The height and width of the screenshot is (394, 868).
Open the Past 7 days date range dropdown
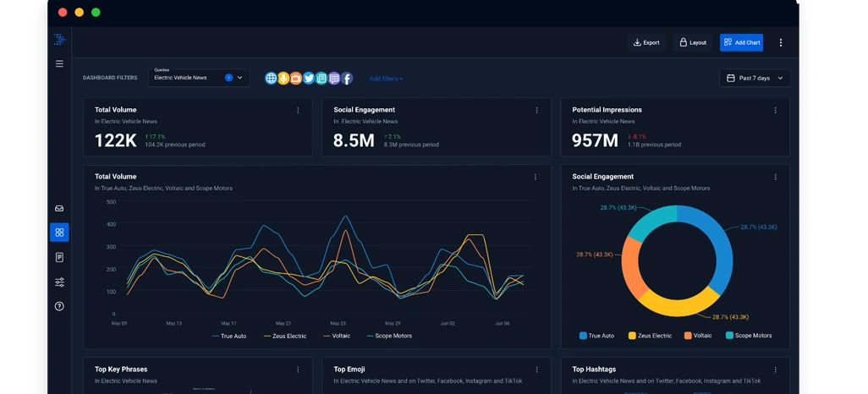click(755, 78)
